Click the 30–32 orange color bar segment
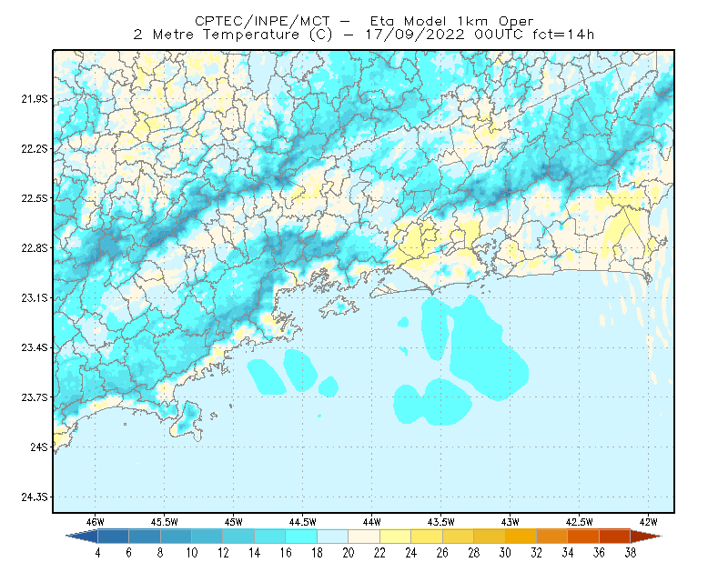This screenshot has width=728, height=562. click(521, 537)
